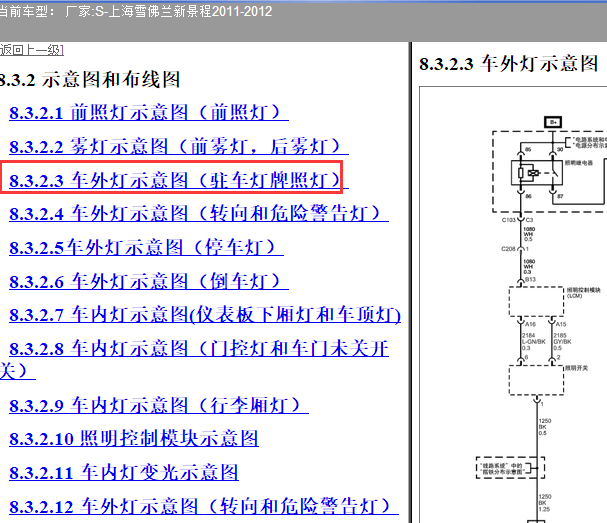Image resolution: width=607 pixels, height=523 pixels.
Task: Click the 线路系统 reference box in diagram
Action: 510,468
